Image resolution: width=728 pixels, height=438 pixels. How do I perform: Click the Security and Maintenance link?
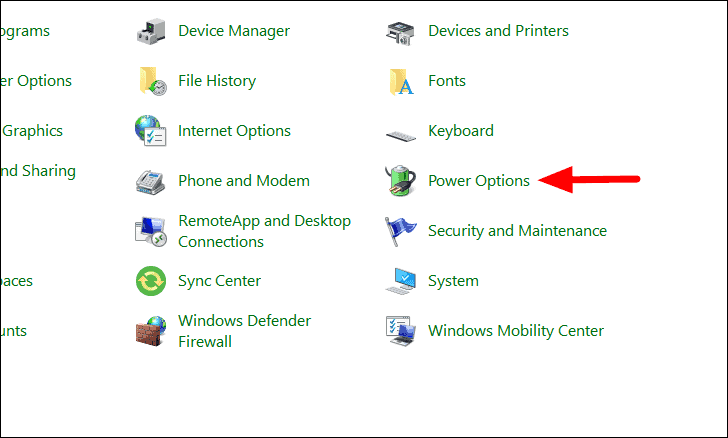517,231
